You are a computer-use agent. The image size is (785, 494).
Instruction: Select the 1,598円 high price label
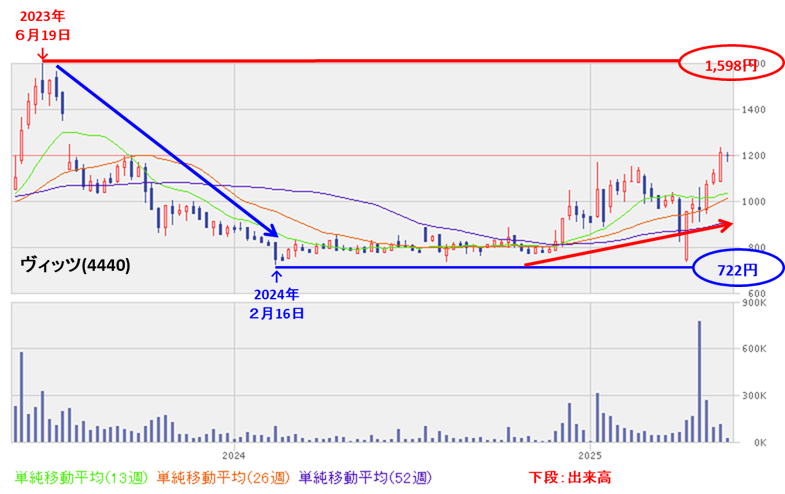(x=731, y=65)
